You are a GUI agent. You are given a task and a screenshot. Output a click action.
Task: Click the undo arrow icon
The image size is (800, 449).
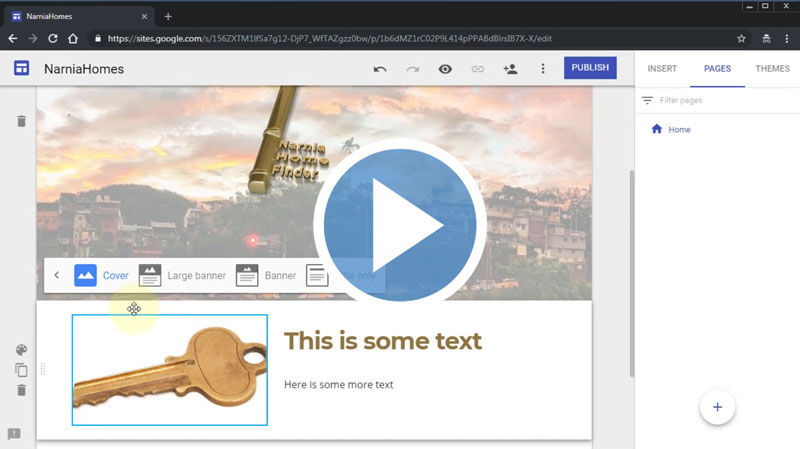[380, 69]
